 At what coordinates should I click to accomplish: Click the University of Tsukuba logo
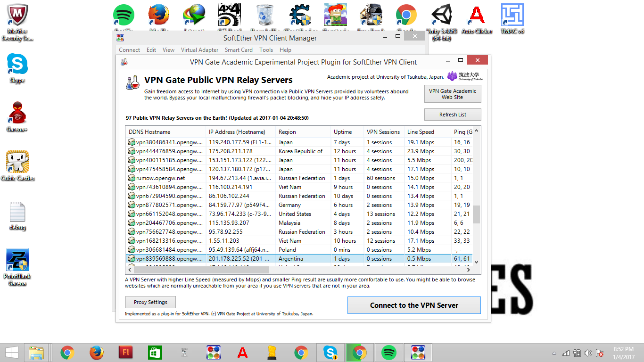pyautogui.click(x=464, y=76)
